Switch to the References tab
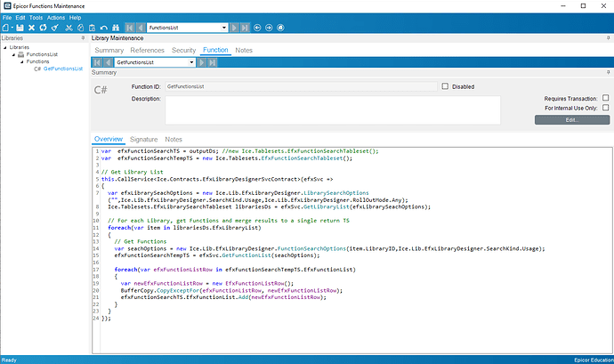This screenshot has width=614, height=364. 147,50
